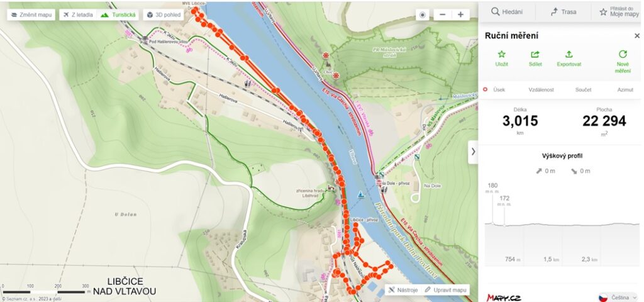Open the Nástroje tools menu

pos(403,289)
